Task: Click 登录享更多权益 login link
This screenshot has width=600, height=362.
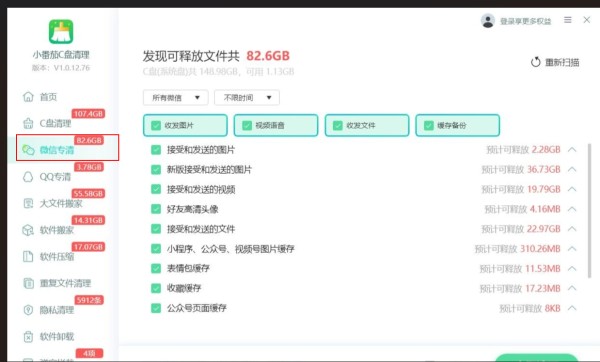Action: pyautogui.click(x=525, y=21)
